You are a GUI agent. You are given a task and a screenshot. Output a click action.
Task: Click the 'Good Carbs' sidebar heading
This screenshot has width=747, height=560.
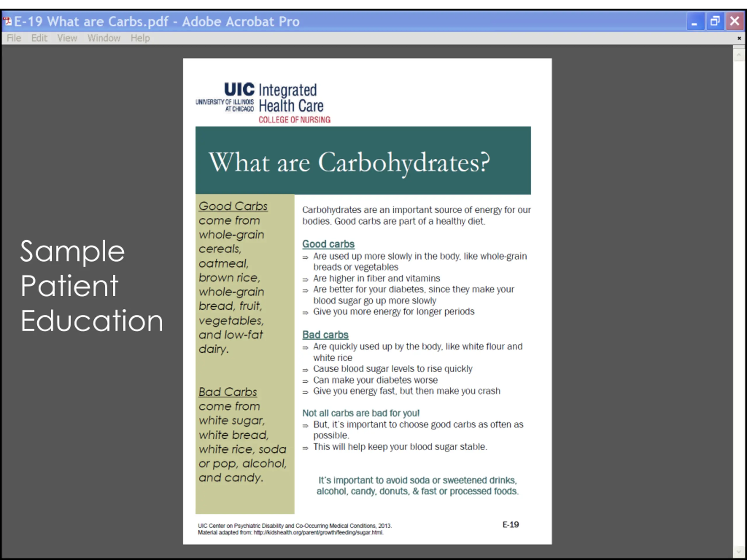click(x=233, y=206)
